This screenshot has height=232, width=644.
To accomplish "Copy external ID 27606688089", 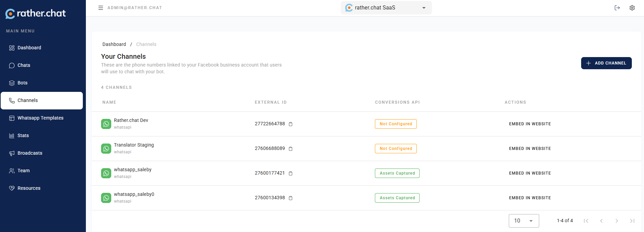I will click(x=291, y=149).
